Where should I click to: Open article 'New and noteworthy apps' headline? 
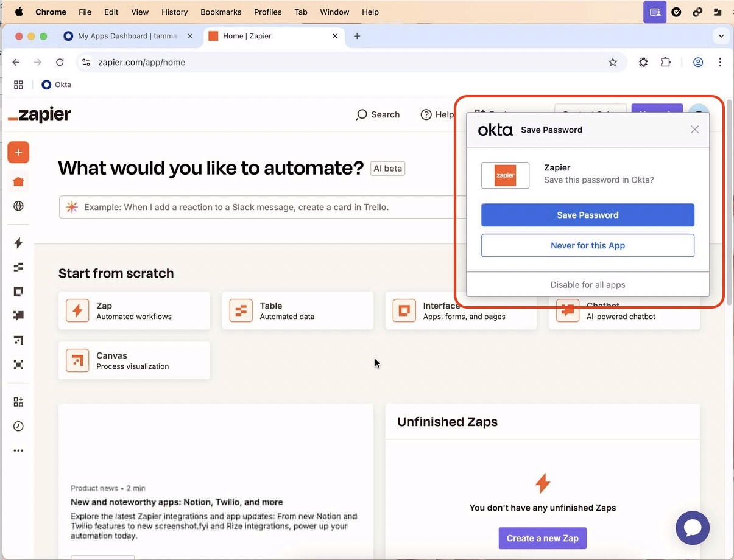point(177,502)
